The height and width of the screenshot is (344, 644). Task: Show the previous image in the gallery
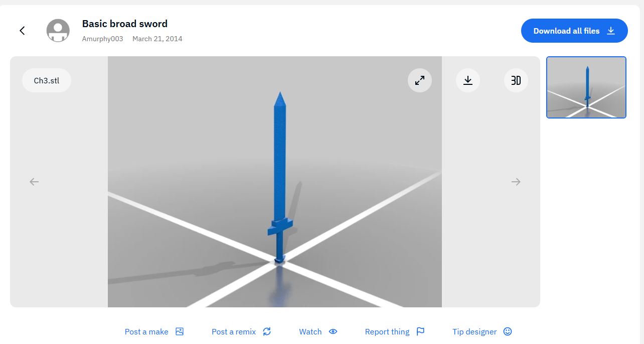click(x=34, y=182)
